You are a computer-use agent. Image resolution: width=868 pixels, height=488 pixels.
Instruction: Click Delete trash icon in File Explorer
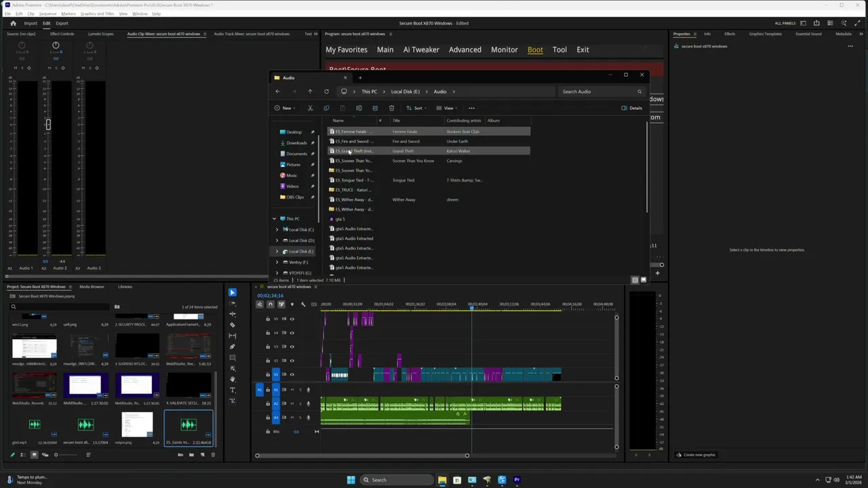click(x=391, y=108)
